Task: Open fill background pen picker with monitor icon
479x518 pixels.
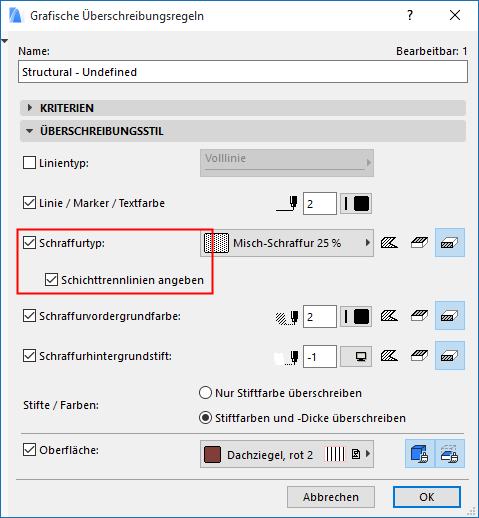Action: tap(356, 357)
